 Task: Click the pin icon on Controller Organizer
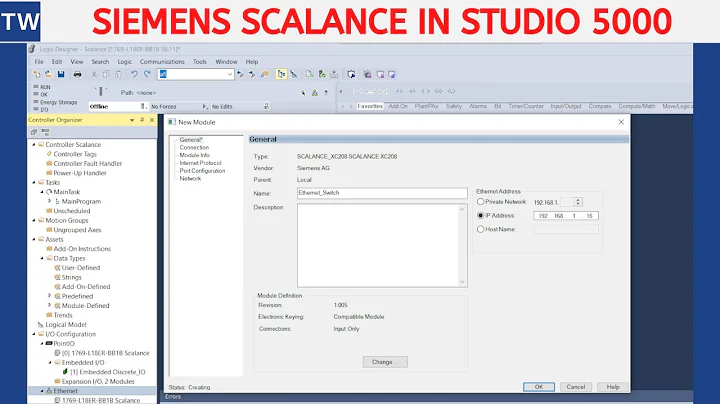[142, 120]
